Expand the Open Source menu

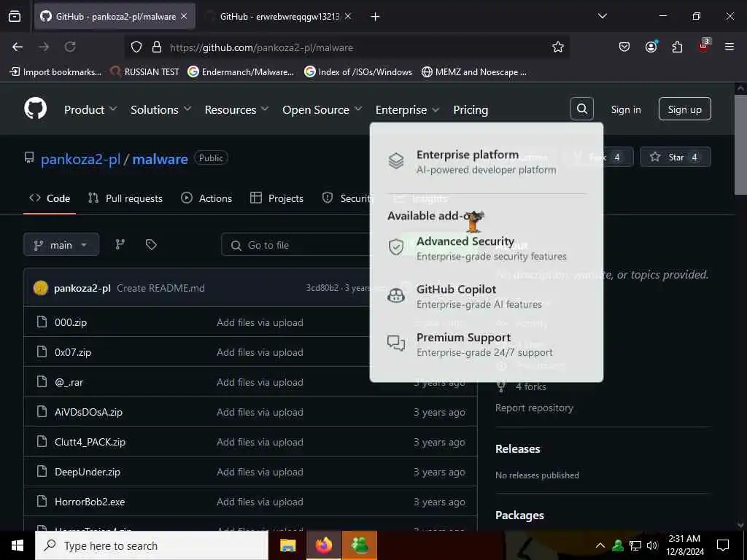[322, 109]
